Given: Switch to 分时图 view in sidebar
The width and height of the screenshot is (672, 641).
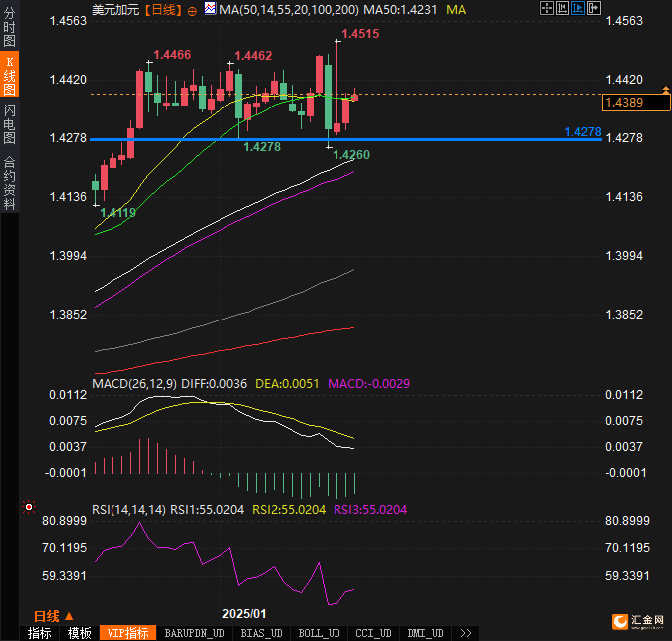Looking at the screenshot, I should tap(9, 27).
